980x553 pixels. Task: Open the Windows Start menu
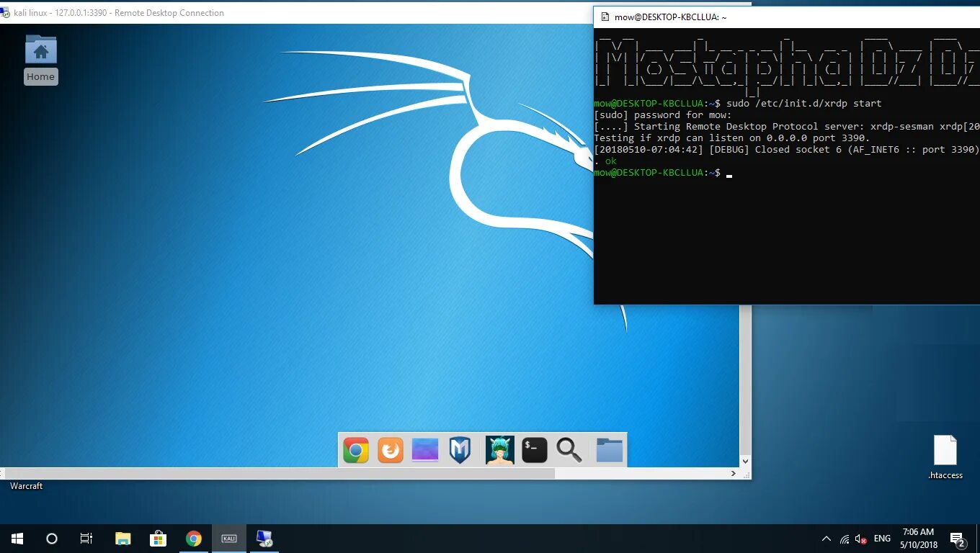point(17,539)
